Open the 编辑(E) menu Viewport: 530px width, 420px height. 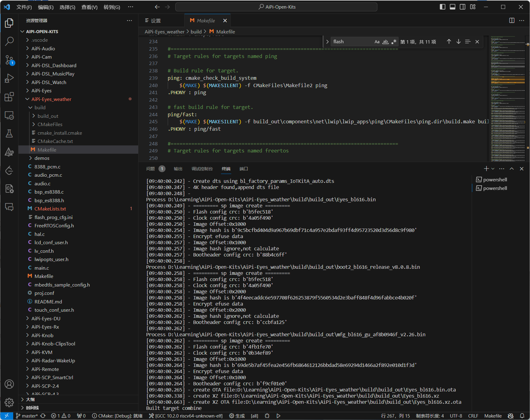point(46,7)
